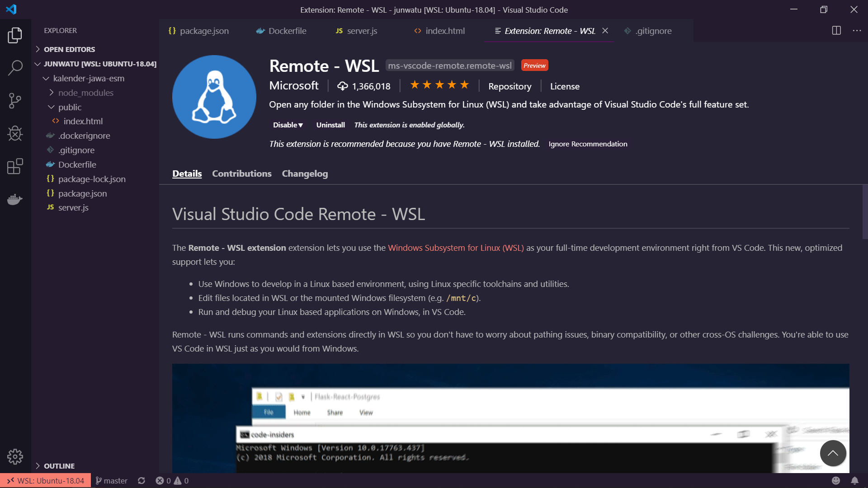
Task: Open the Search view
Action: click(15, 68)
